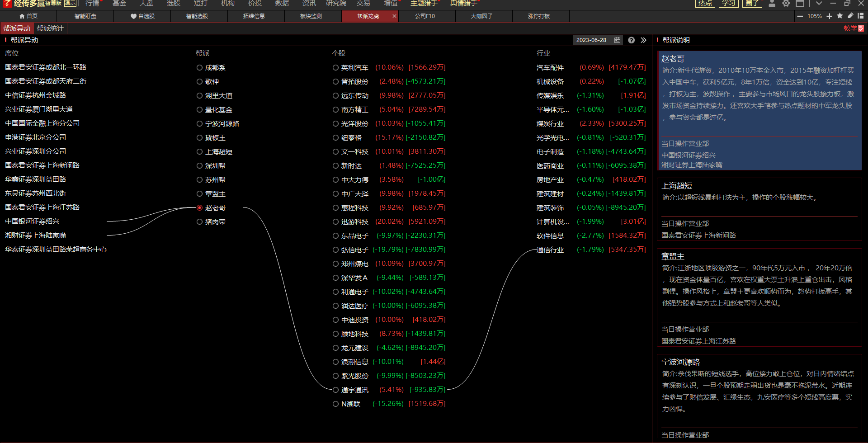Click the 汽车配件 industry row
Screen dimensions: 868x443
[591, 67]
